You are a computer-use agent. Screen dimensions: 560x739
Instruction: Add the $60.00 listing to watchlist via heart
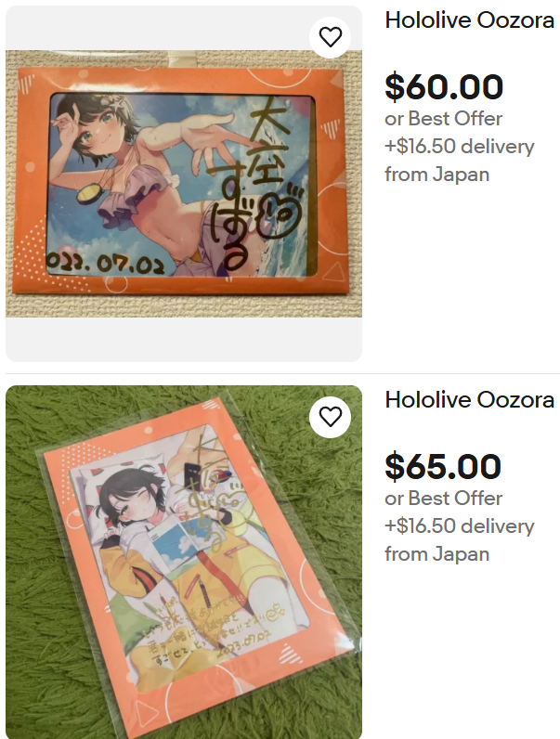click(x=330, y=37)
